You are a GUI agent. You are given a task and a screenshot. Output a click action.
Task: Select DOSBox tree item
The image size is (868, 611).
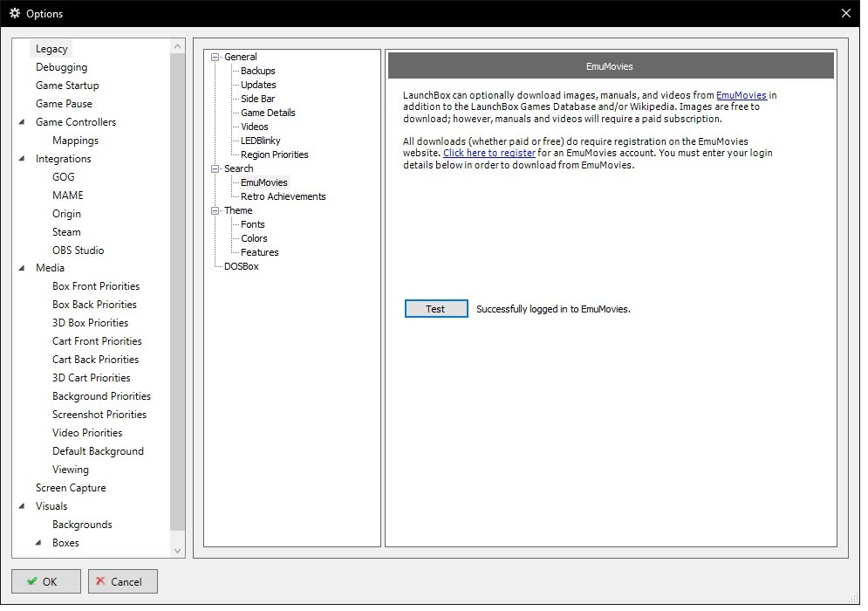point(241,266)
